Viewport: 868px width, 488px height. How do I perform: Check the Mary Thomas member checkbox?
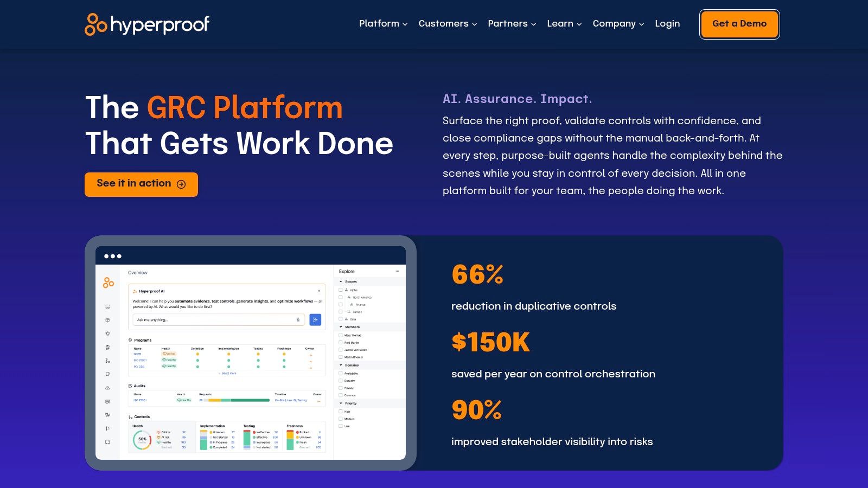click(x=341, y=335)
